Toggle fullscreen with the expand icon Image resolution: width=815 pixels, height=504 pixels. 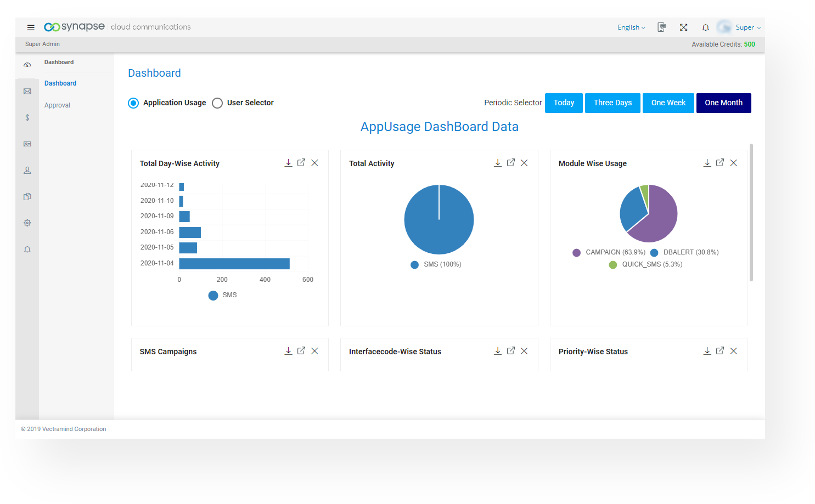click(x=683, y=27)
